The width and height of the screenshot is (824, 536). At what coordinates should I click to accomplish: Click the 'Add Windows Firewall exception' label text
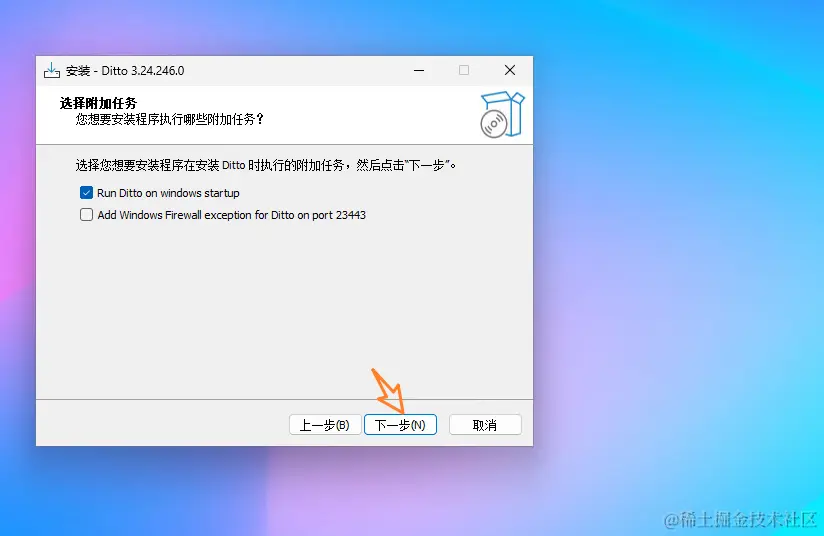(231, 215)
